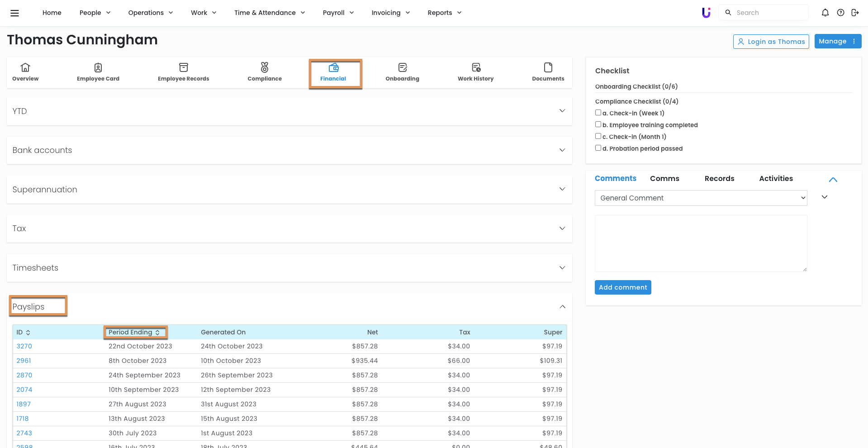Click the Add comment button
Viewport: 868px width, 448px height.
pos(623,287)
